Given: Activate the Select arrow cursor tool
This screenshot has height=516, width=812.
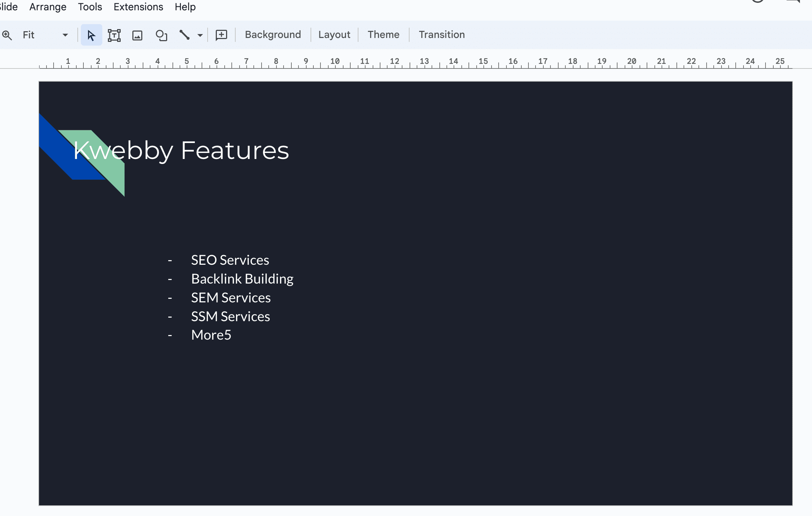Looking at the screenshot, I should point(91,35).
